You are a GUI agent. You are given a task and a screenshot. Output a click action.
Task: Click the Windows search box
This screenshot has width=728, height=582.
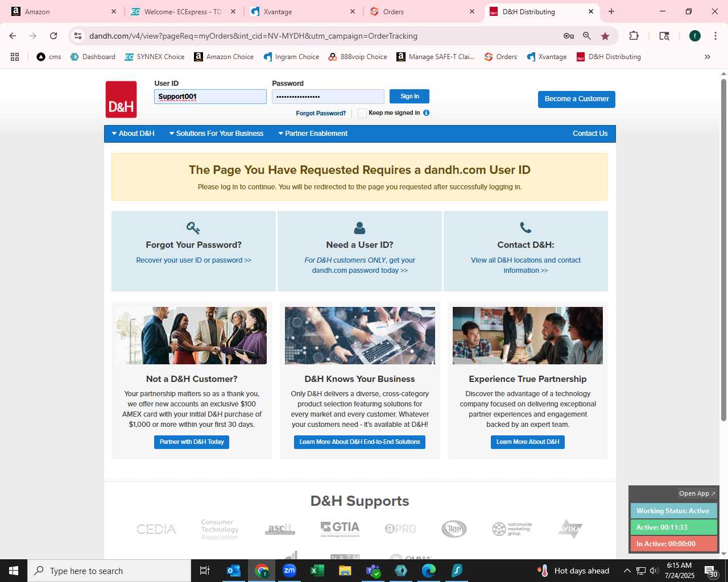pos(109,571)
